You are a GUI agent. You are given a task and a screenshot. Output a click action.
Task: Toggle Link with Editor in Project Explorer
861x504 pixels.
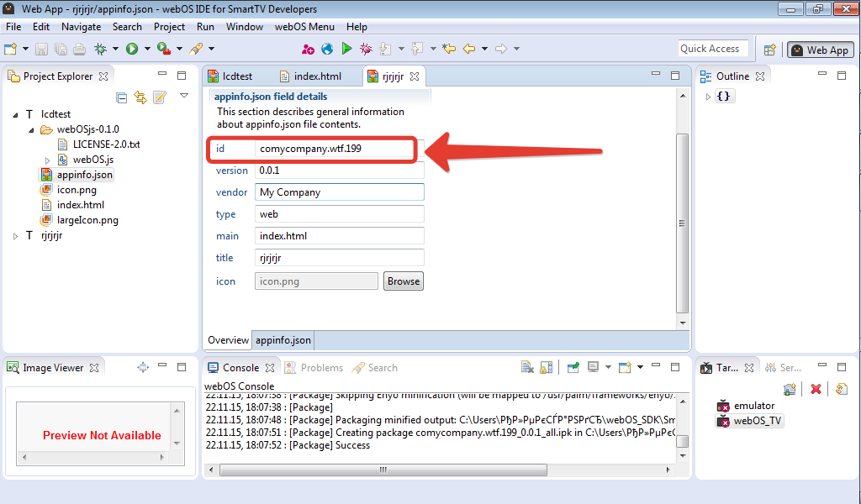point(140,97)
